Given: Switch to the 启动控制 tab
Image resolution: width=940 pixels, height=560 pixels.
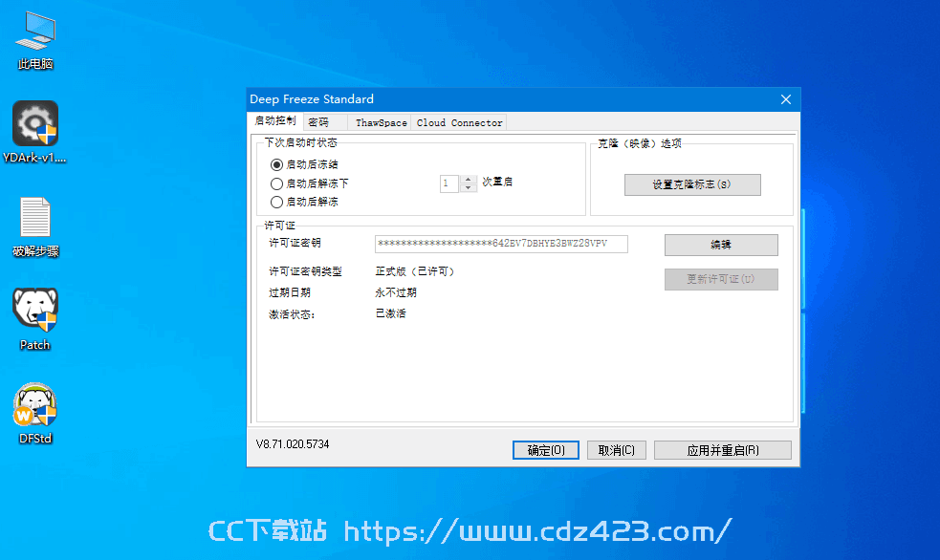Looking at the screenshot, I should [275, 121].
